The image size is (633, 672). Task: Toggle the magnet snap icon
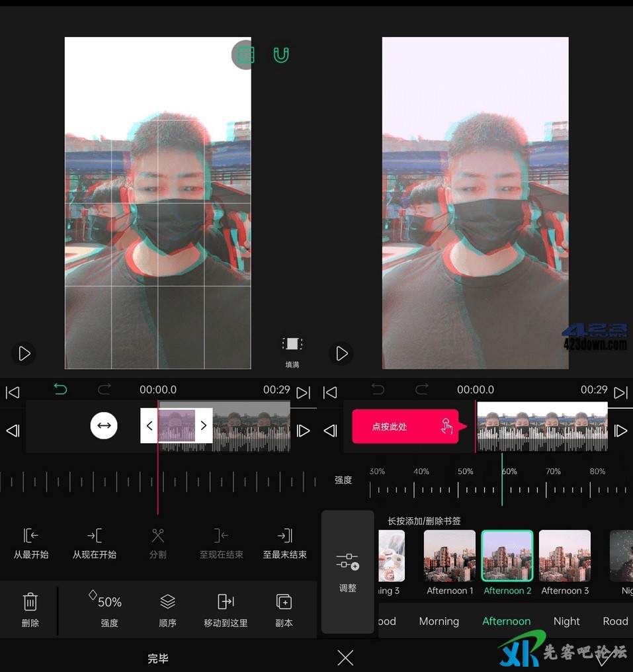point(281,55)
